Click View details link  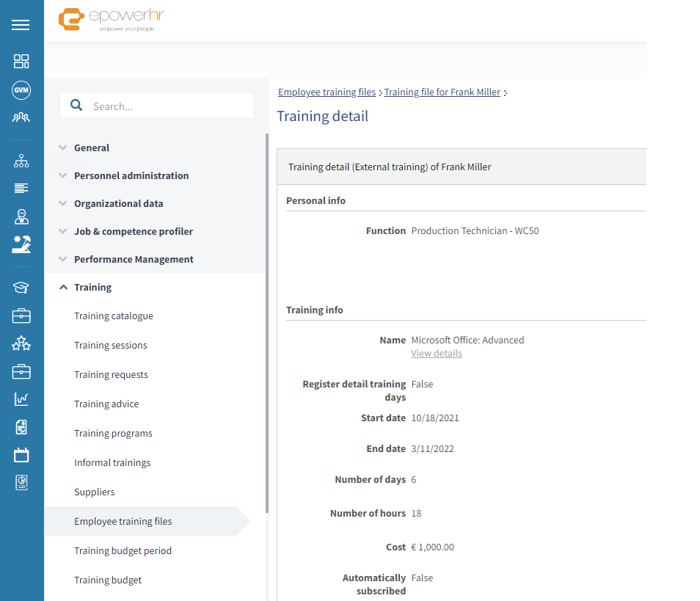click(436, 353)
